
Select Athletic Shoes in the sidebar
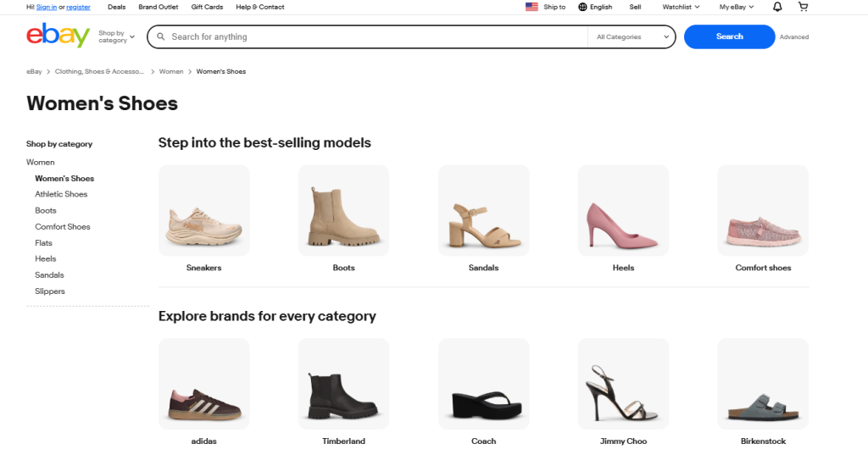click(61, 194)
